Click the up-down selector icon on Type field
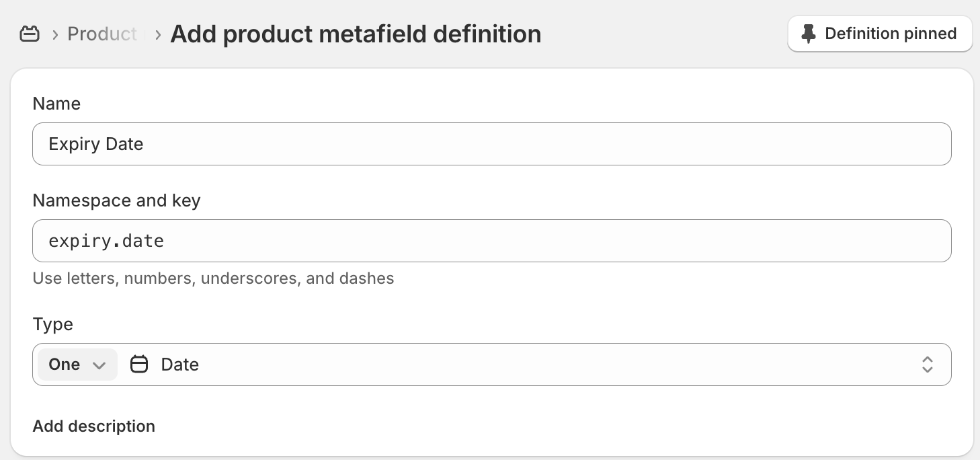 [928, 364]
